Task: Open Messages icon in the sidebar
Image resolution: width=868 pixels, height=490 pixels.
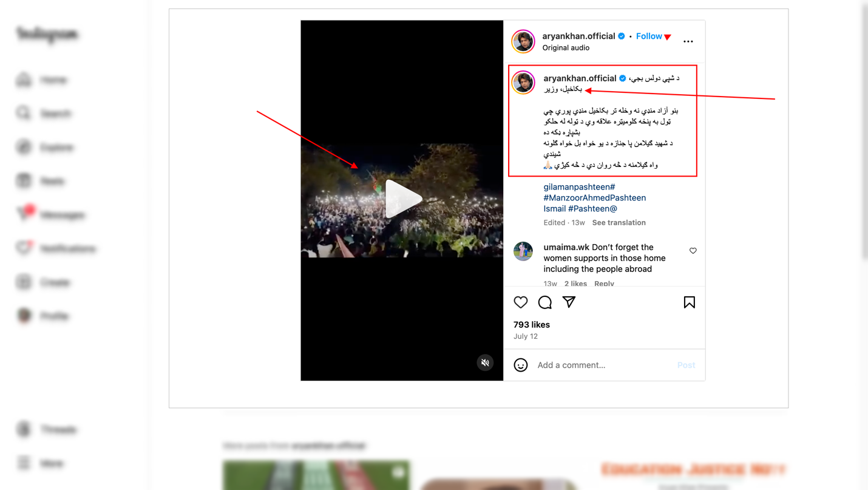Action: (x=25, y=214)
